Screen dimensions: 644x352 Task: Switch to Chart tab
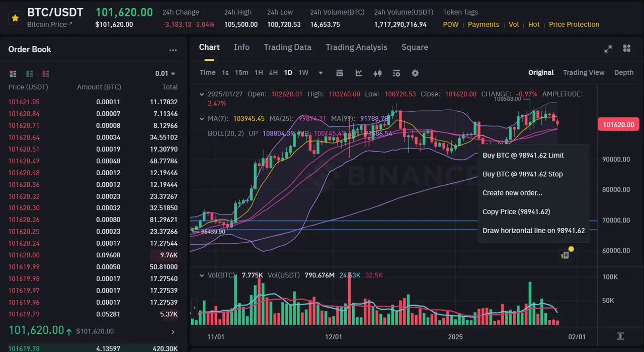click(209, 47)
